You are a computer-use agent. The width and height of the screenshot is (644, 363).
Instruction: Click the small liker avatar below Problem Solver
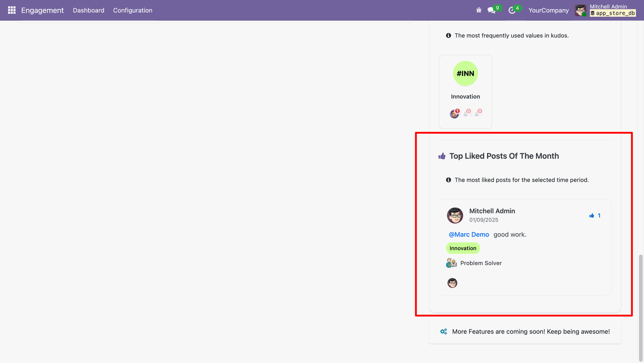[x=452, y=283]
